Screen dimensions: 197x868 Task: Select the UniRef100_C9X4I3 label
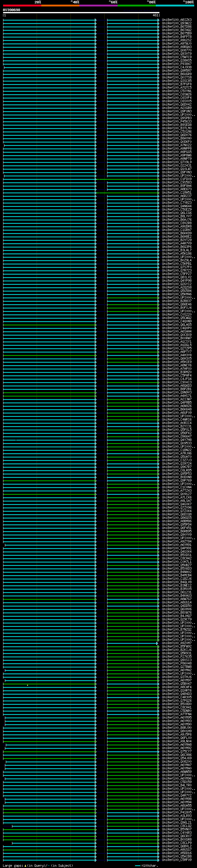click(x=177, y=382)
